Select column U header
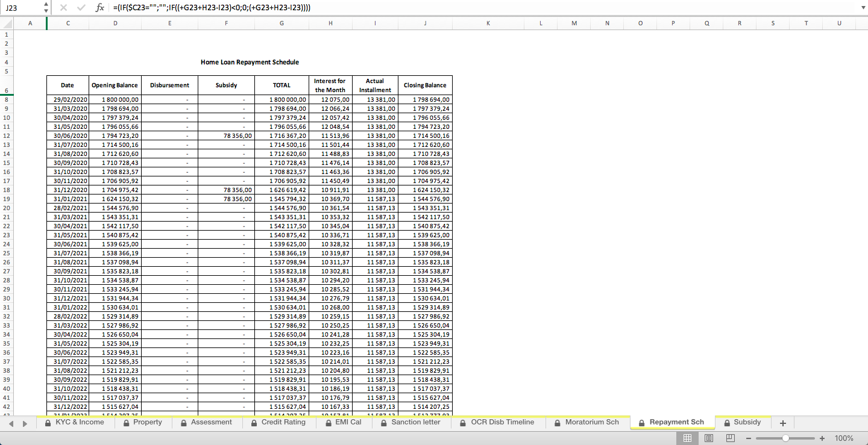 click(x=839, y=23)
